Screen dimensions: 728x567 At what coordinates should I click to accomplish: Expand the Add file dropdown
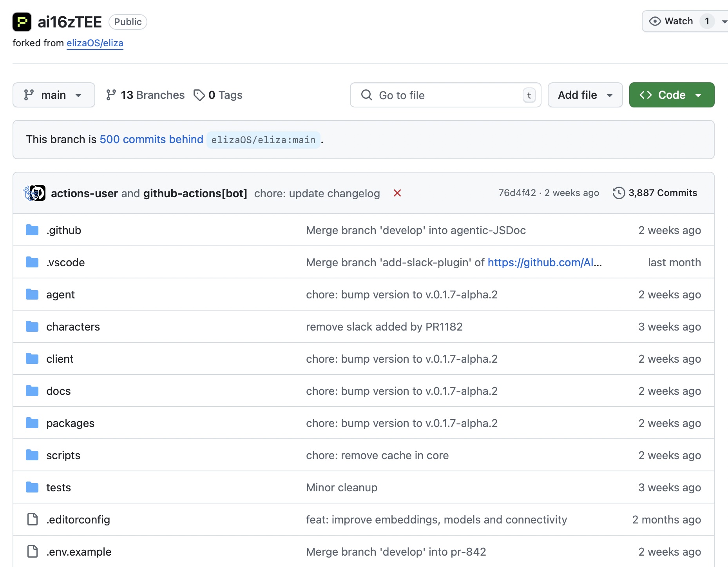pos(585,95)
